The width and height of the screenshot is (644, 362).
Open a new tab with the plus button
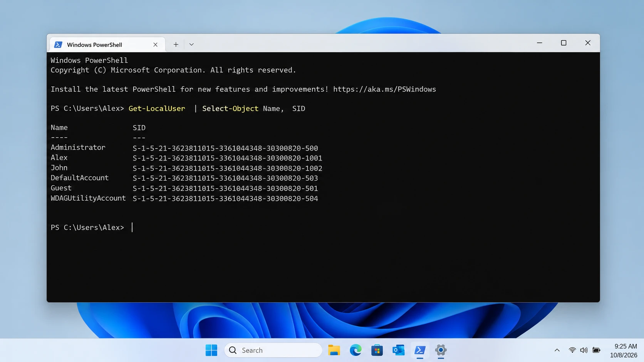click(176, 44)
